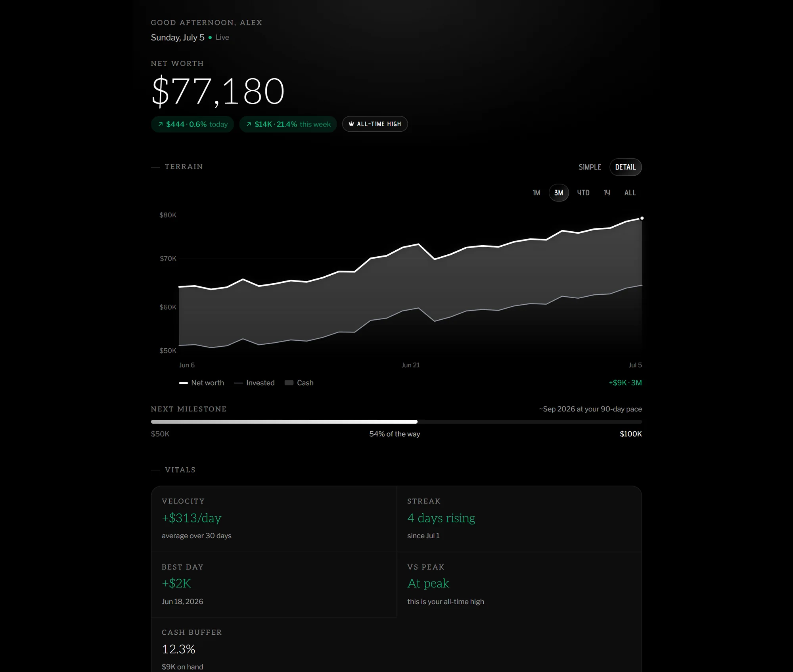Click the $100K milestone target label
The image size is (793, 672).
click(630, 434)
